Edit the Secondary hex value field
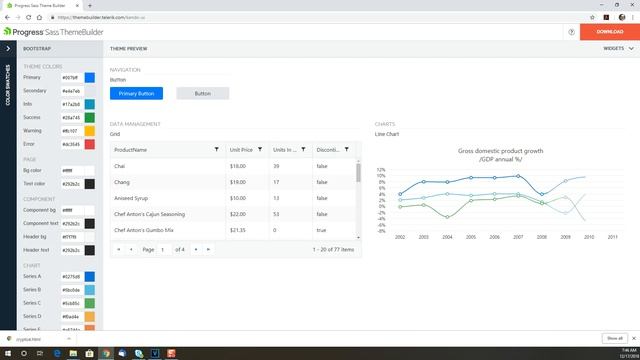Image resolution: width=640 pixels, height=360 pixels. (x=72, y=91)
